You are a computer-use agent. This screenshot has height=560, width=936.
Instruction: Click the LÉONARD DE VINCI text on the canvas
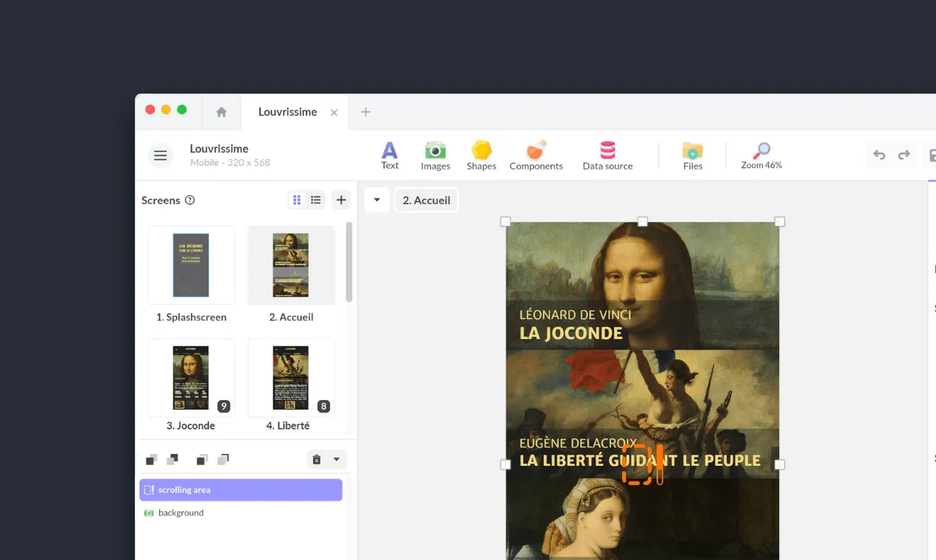(x=576, y=315)
